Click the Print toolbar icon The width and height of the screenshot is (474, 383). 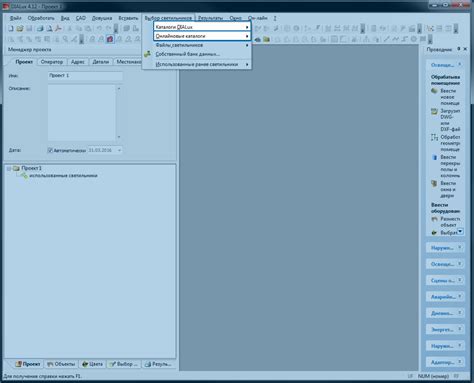coord(40,29)
